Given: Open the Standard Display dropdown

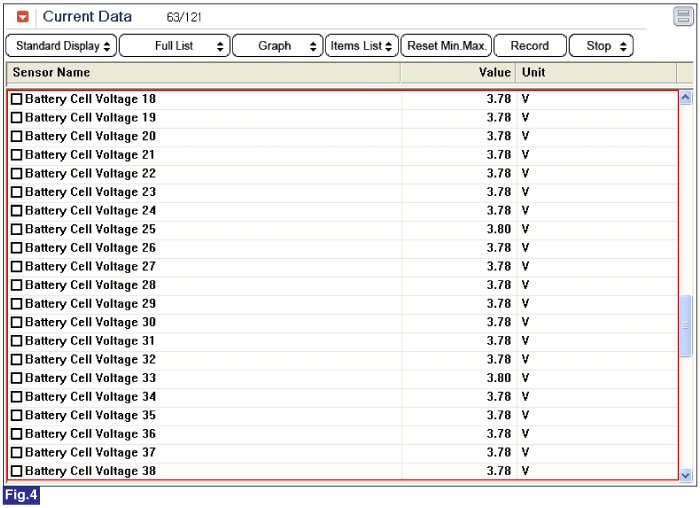Looking at the screenshot, I should click(x=61, y=46).
